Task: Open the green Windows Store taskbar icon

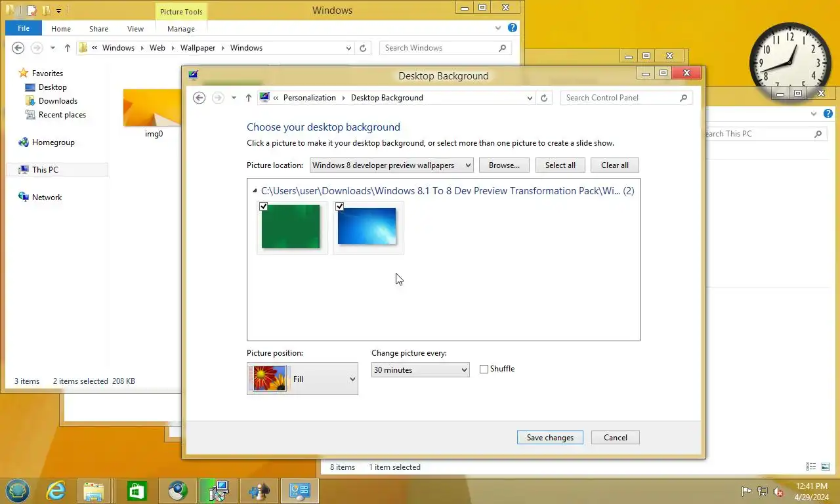Action: [136, 490]
